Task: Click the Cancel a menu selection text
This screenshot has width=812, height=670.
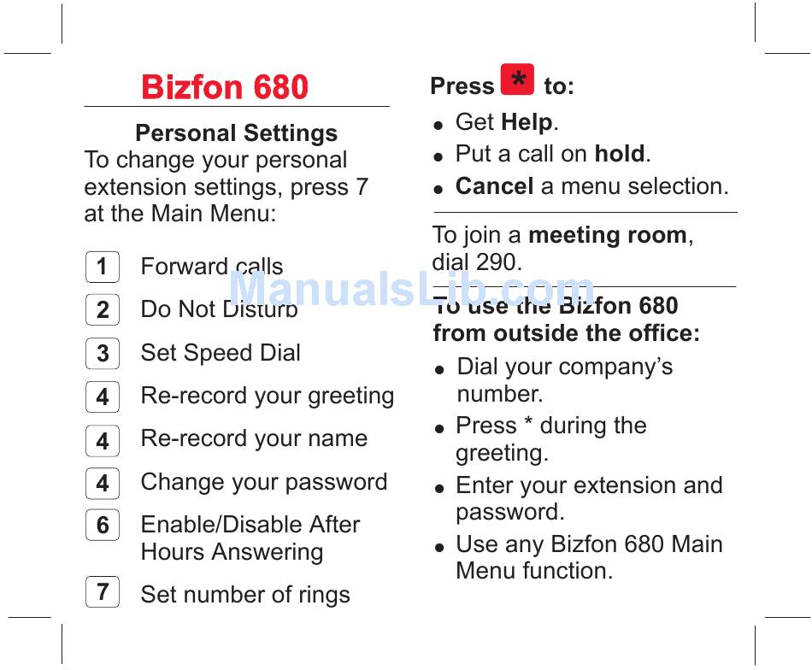Action: 592,186
